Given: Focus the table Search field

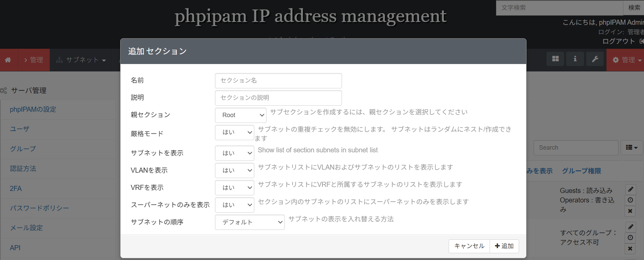Looking at the screenshot, I should click(576, 148).
